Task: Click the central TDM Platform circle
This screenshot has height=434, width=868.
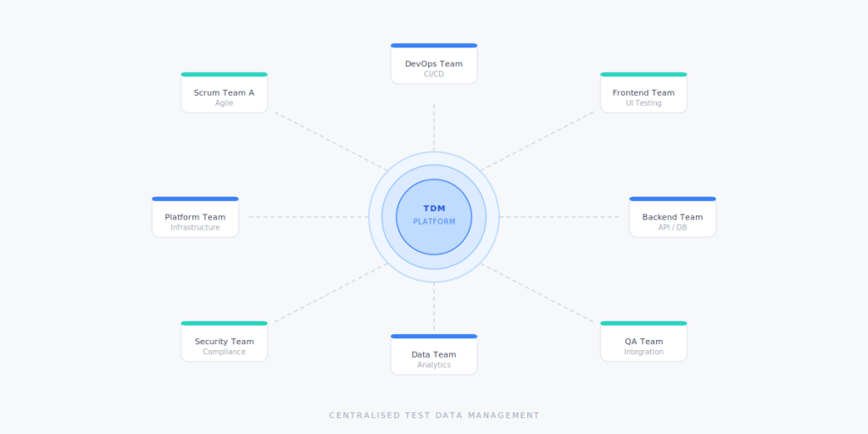Action: coord(434,217)
